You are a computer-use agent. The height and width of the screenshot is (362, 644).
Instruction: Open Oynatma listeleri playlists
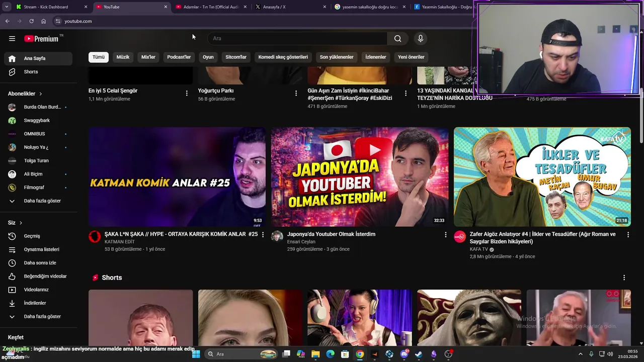click(38, 249)
